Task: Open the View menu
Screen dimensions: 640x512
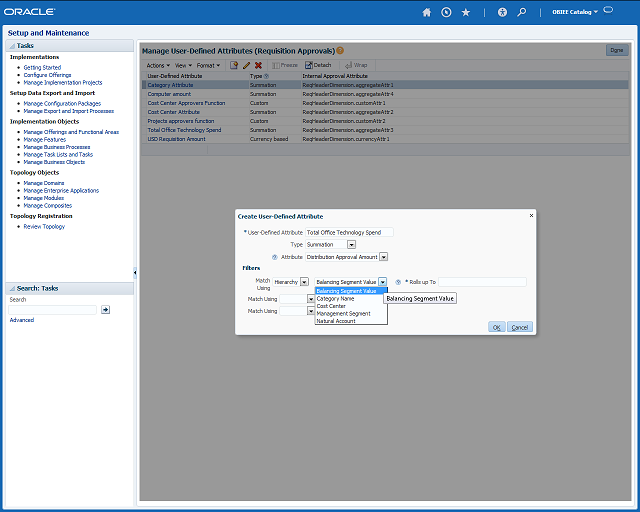Action: tap(183, 65)
